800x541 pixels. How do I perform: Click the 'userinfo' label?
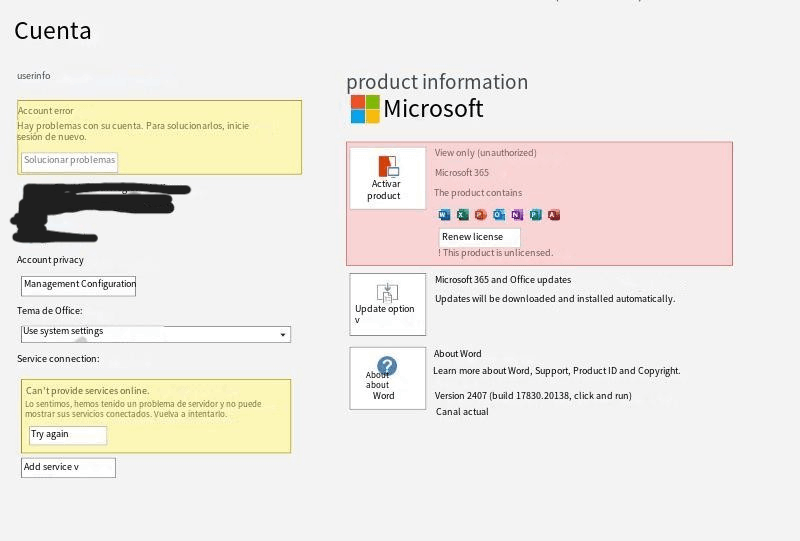point(34,76)
